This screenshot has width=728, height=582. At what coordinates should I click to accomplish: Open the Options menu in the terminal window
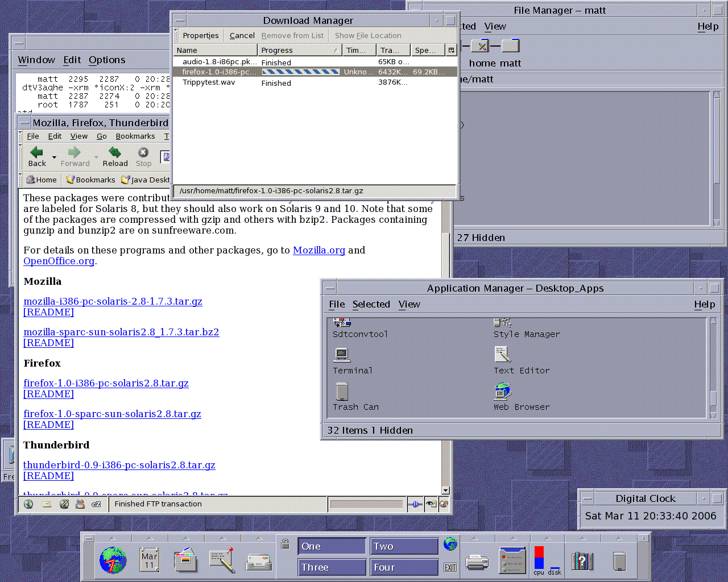click(x=107, y=60)
